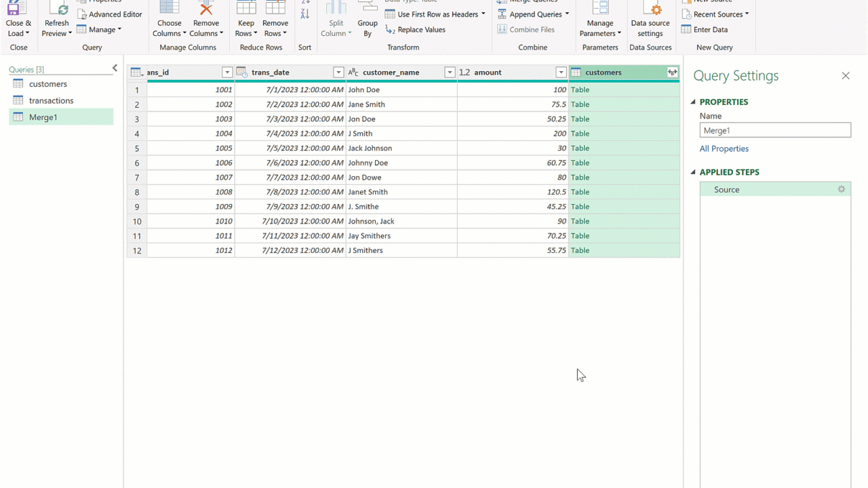Open the customer_name column filter dropdown
This screenshot has height=488, width=868.
(x=450, y=73)
